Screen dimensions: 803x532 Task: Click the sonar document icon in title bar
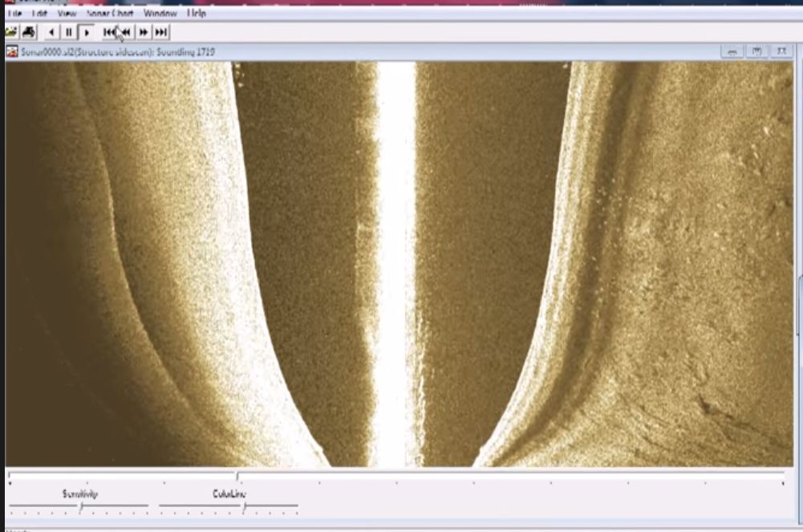(12, 52)
